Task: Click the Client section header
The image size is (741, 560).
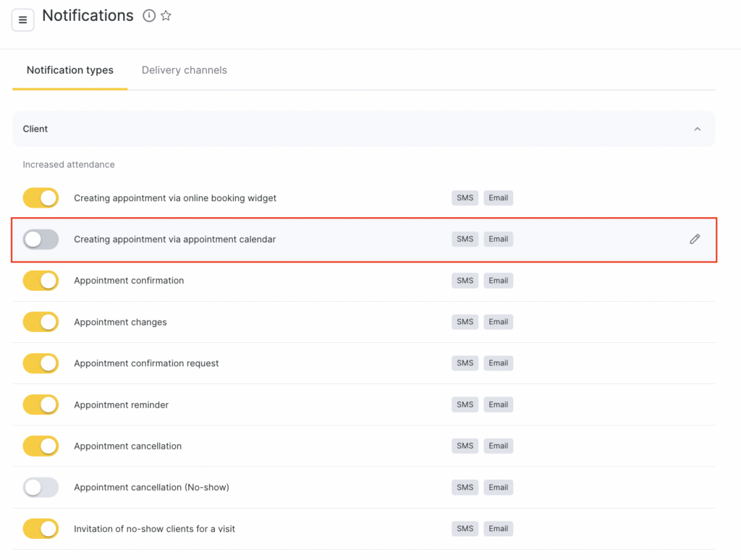Action: pos(35,129)
